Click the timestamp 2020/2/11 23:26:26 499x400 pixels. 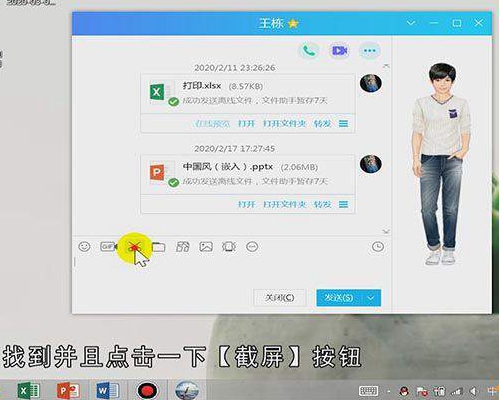[x=235, y=68]
